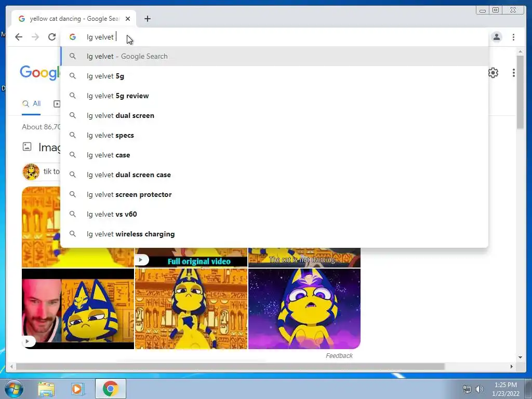Play icon on man and cat video

click(x=29, y=341)
